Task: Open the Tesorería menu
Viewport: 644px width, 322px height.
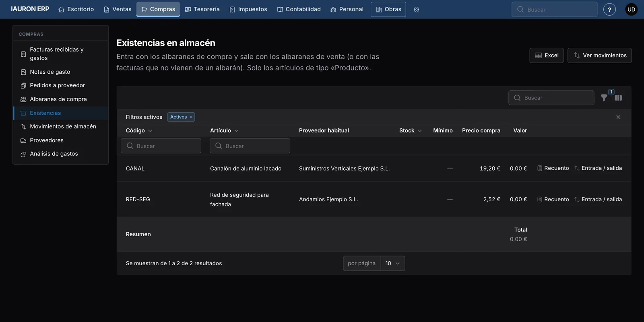Action: [x=202, y=9]
